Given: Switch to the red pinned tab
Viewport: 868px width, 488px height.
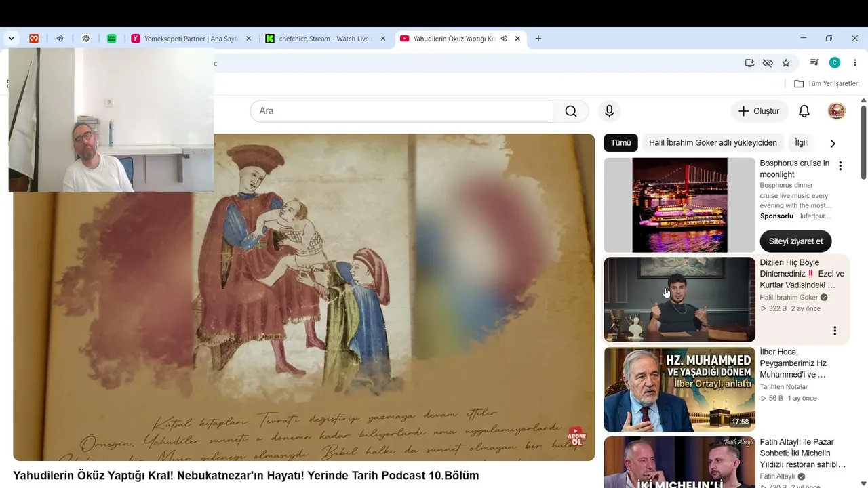Looking at the screenshot, I should click(34, 39).
